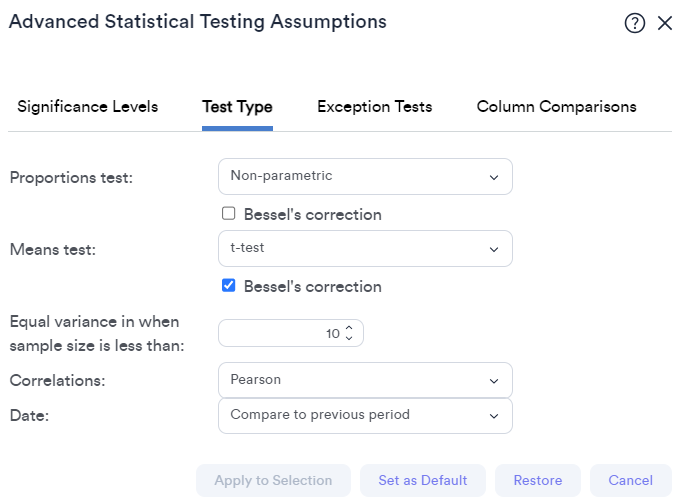
Task: Open the help question mark icon
Action: pyautogui.click(x=634, y=23)
